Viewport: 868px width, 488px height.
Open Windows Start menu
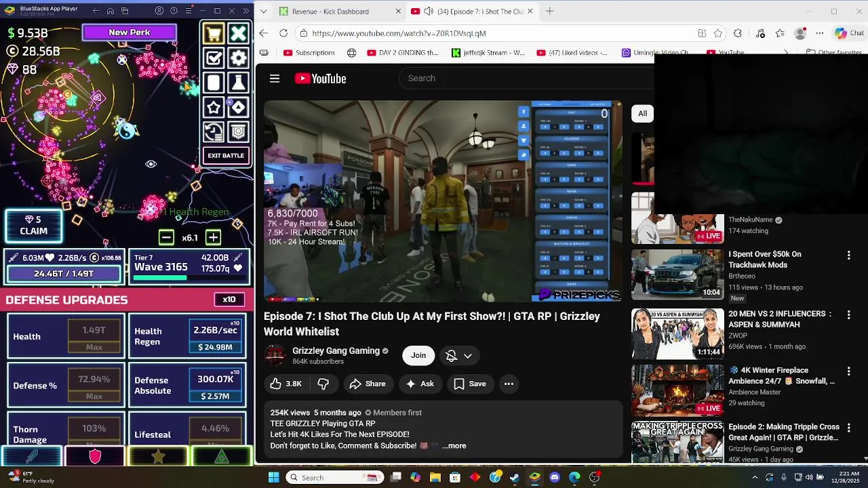[x=273, y=477]
